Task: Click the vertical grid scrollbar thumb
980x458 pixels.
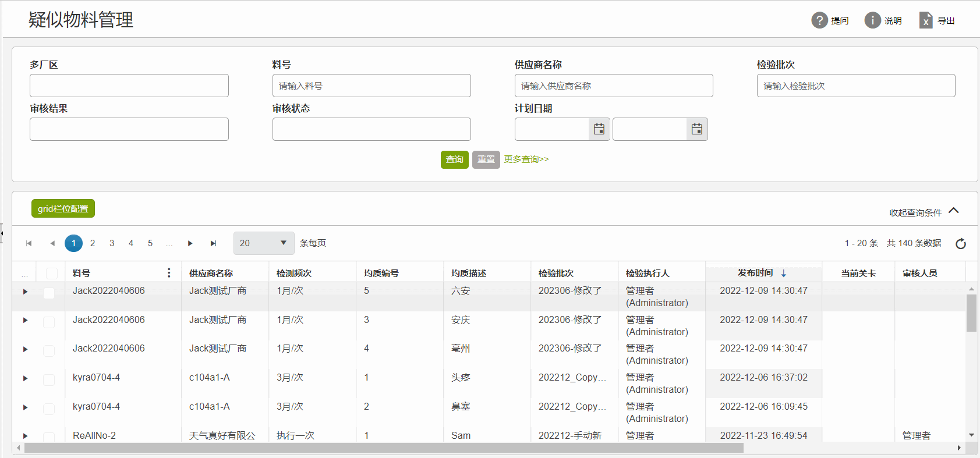Action: pyautogui.click(x=971, y=313)
